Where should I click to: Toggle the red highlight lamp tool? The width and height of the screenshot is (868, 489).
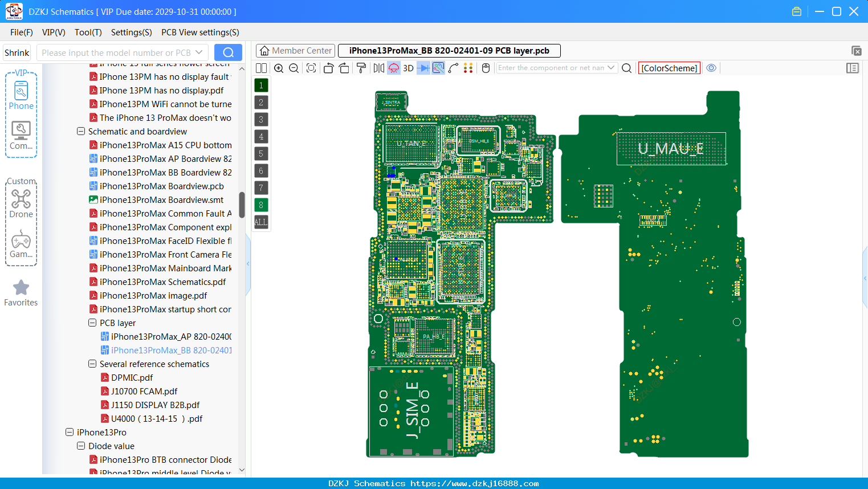(394, 68)
